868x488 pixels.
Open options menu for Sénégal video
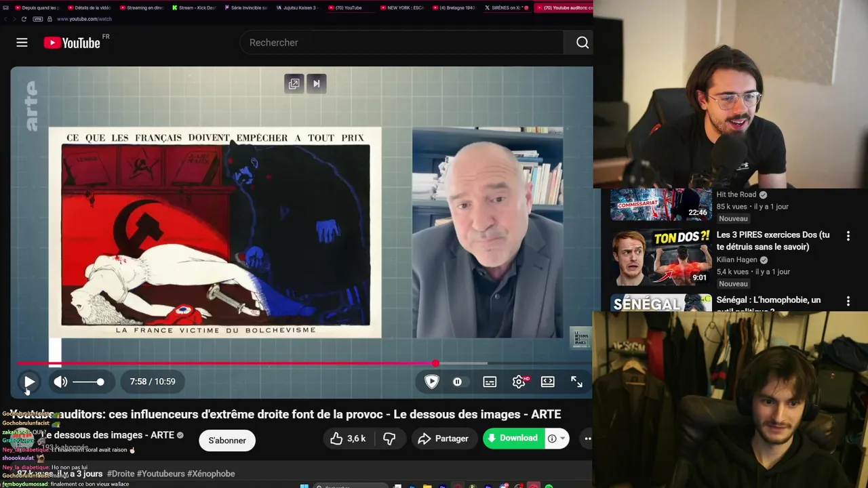848,301
